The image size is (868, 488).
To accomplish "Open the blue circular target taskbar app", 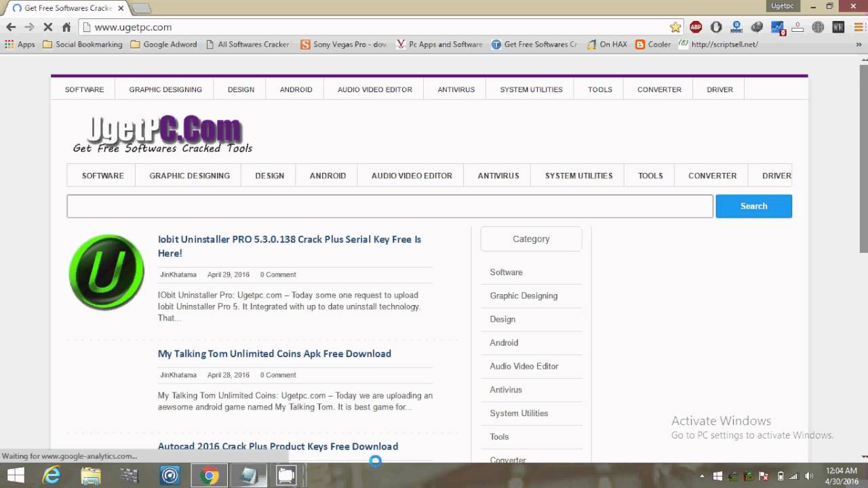I will [170, 476].
